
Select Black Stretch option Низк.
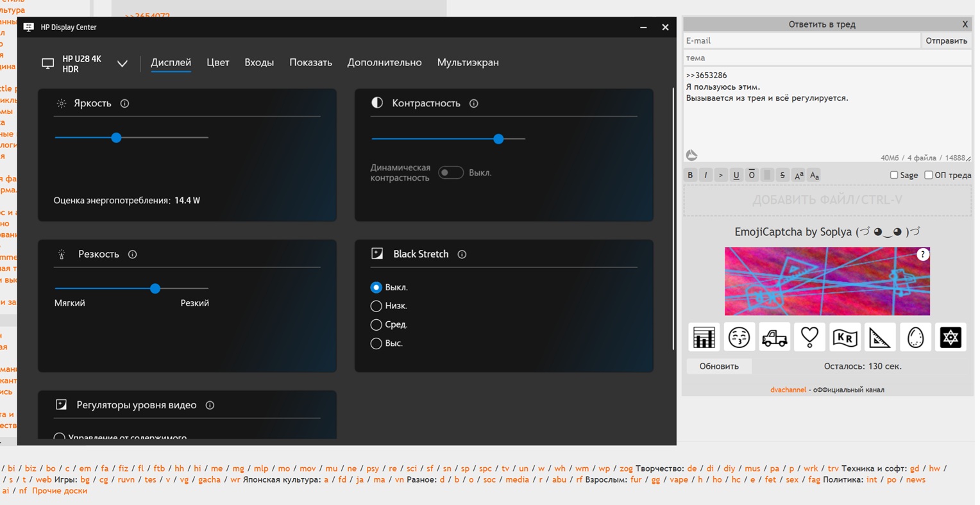(376, 306)
